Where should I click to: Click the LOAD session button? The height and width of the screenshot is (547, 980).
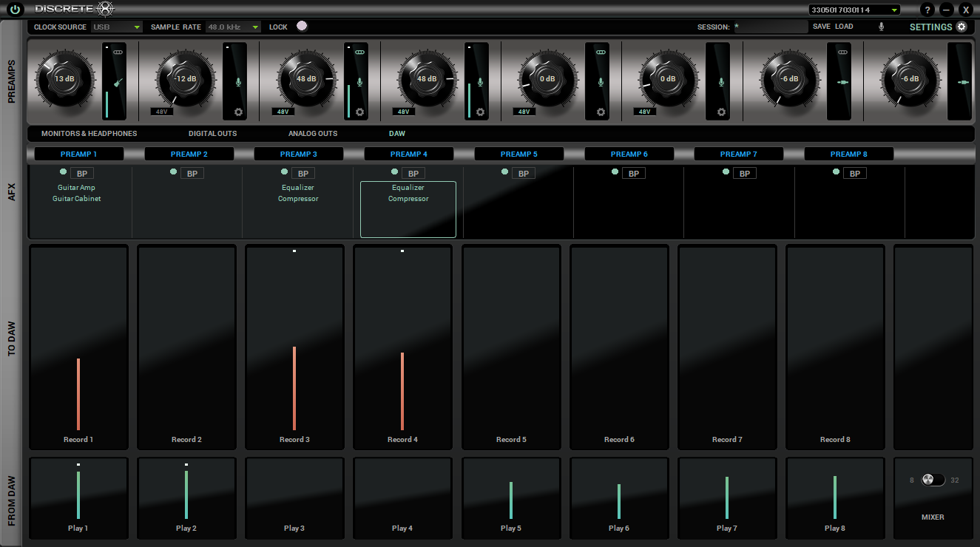click(844, 27)
